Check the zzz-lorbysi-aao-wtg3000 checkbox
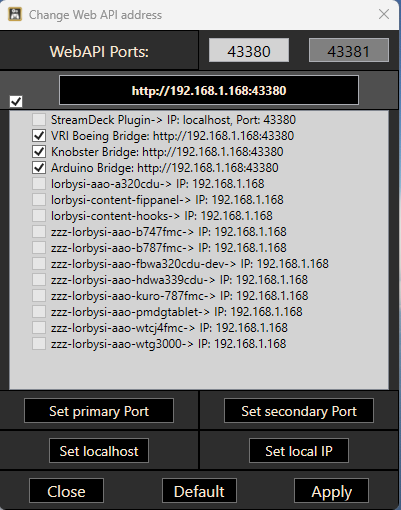 coord(39,344)
